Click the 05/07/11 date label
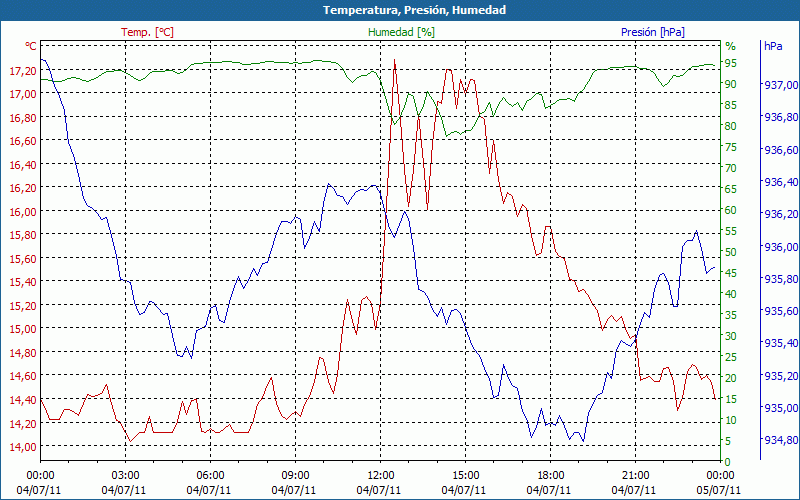This screenshot has width=800, height=500. click(x=719, y=490)
